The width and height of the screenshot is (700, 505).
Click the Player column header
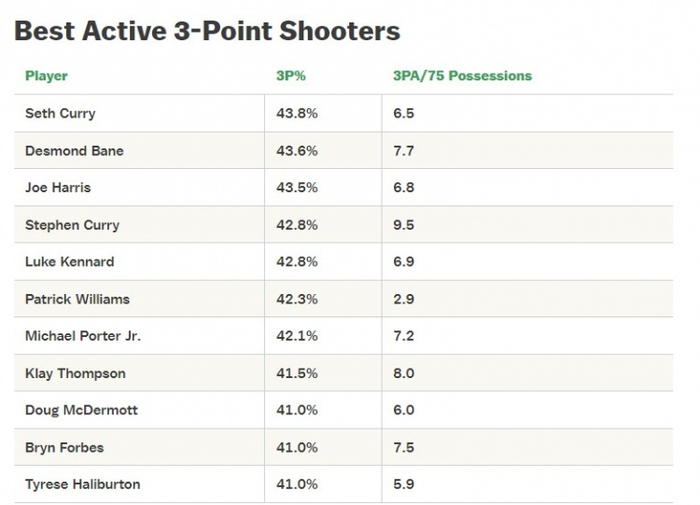click(x=46, y=76)
